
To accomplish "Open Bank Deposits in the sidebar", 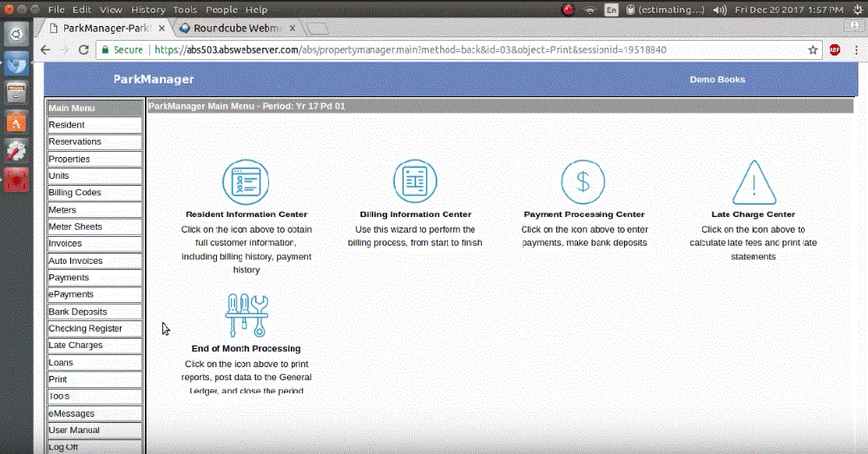I will pos(95,312).
